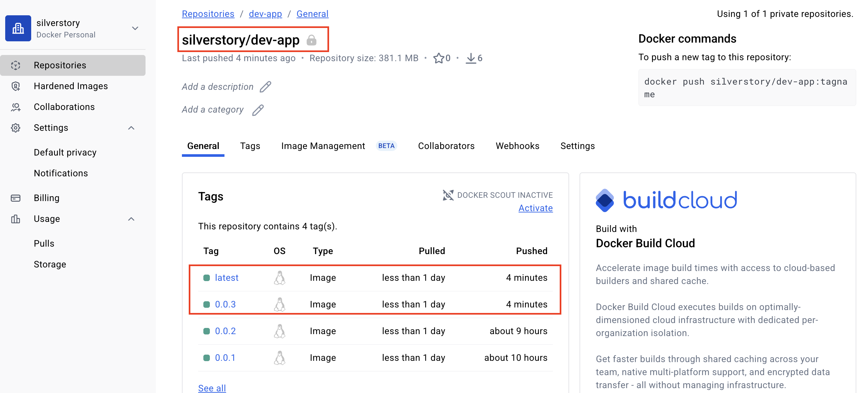Click the lock icon beside silverstory/dev-app
This screenshot has width=868, height=393.
click(x=311, y=40)
